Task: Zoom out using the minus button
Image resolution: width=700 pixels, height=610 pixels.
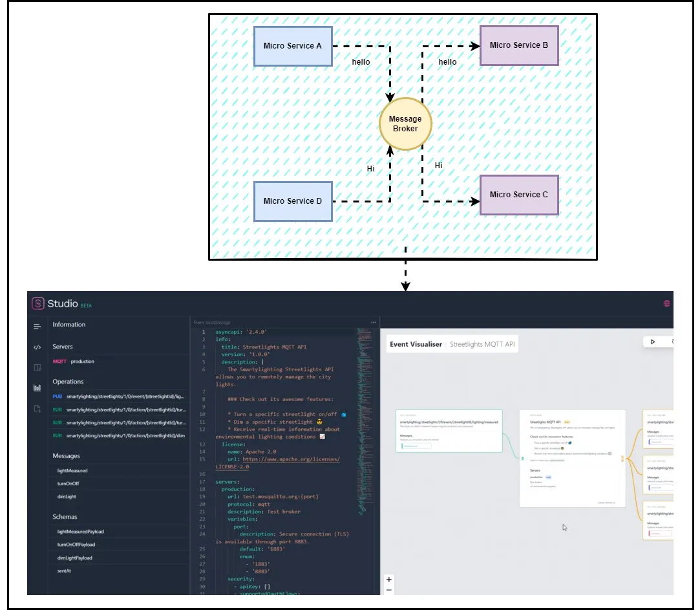Action: pos(388,590)
